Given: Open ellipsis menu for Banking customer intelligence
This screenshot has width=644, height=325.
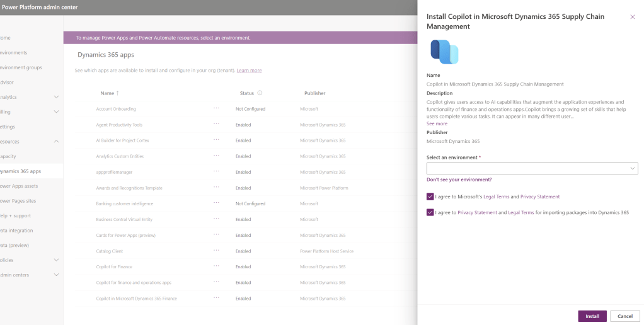Looking at the screenshot, I should point(216,203).
